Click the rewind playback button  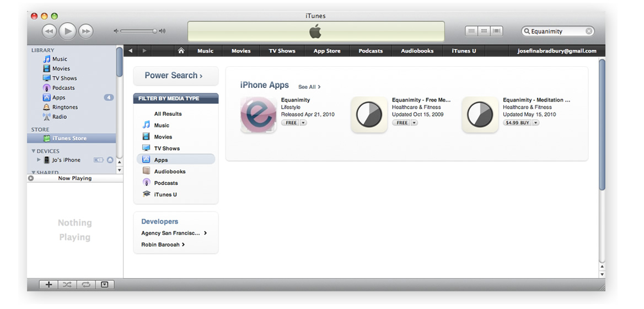pyautogui.click(x=49, y=31)
